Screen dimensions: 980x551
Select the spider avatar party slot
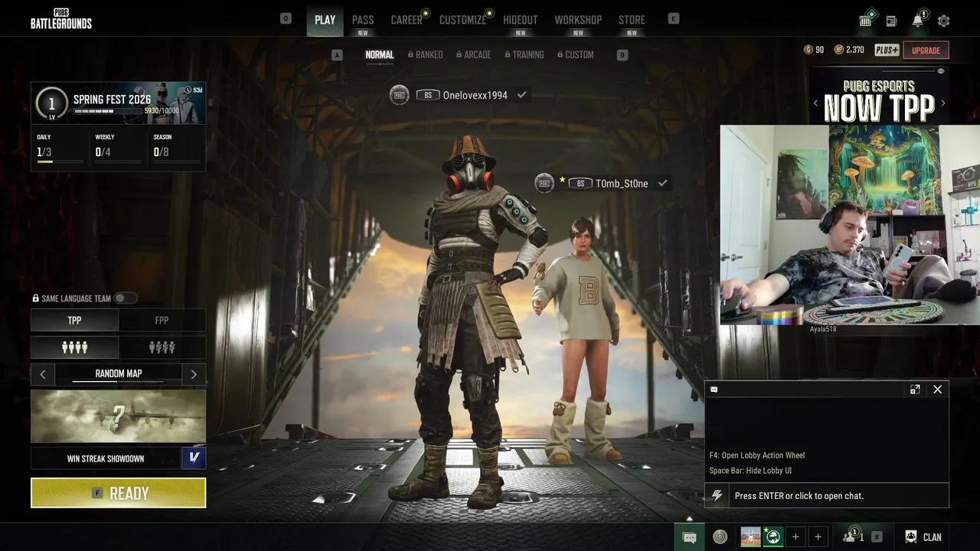(x=750, y=537)
